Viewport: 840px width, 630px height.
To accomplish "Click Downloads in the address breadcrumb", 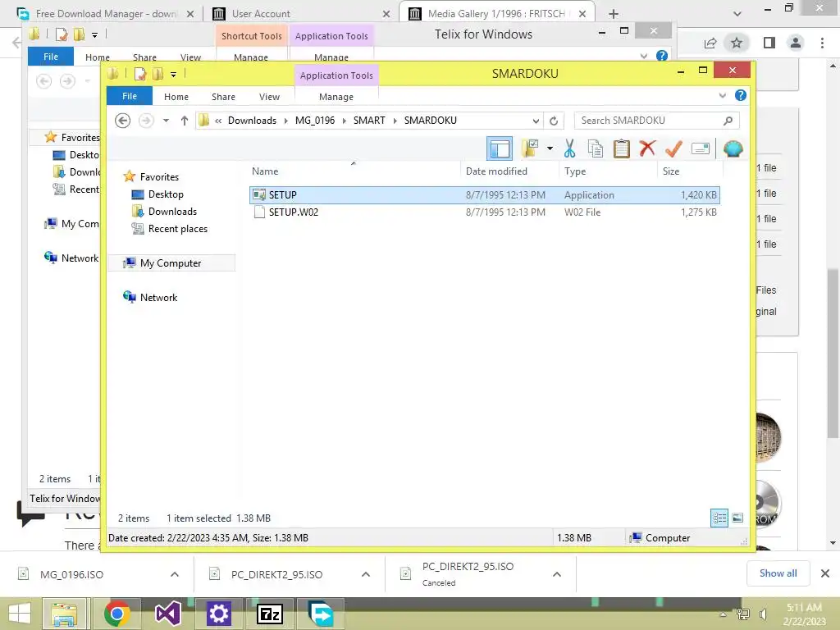I will click(x=252, y=121).
